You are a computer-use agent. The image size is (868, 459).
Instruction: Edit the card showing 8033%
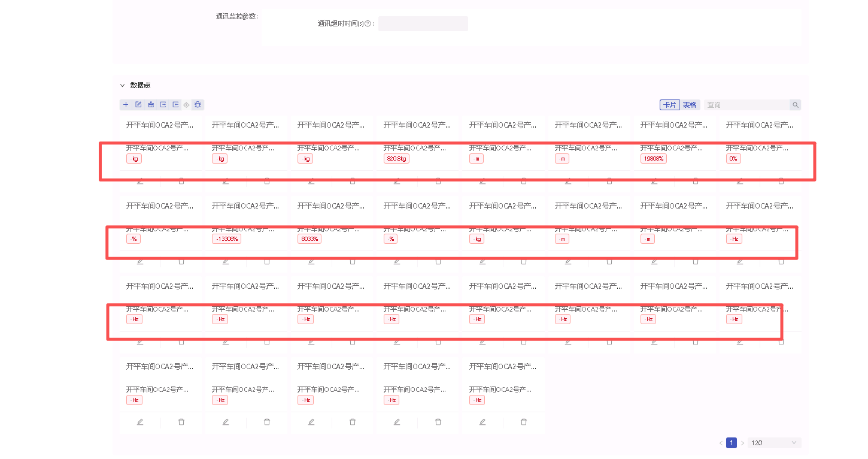[x=311, y=261]
